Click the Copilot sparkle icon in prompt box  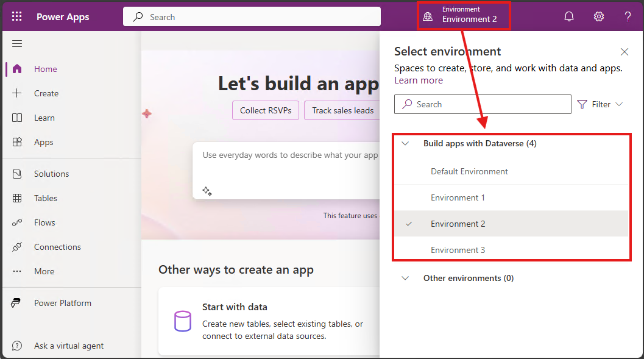[x=207, y=191]
